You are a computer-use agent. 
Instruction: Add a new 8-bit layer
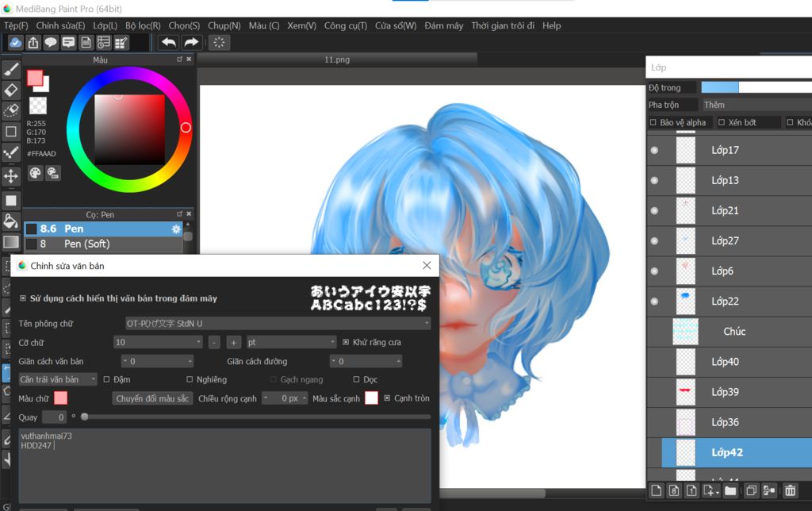[674, 490]
